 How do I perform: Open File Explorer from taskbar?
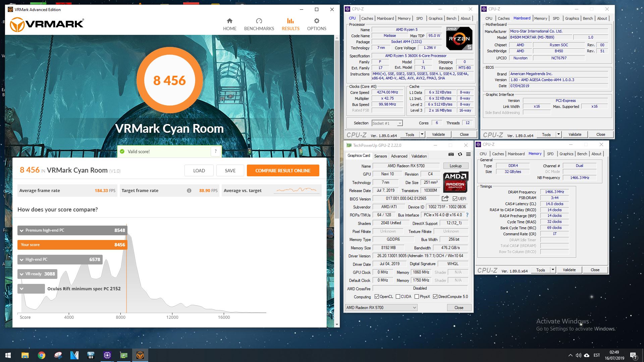coord(25,355)
